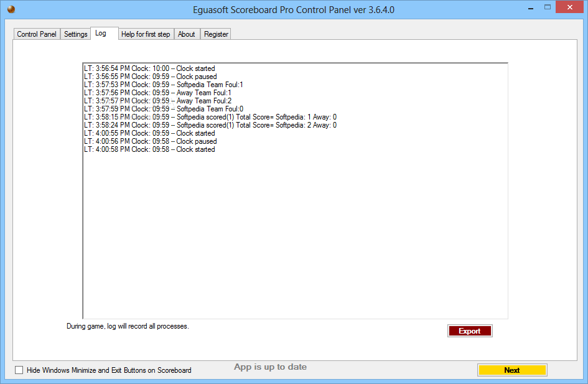Open the Control Panel tab
Viewport: 588px width, 384px height.
pyautogui.click(x=36, y=34)
